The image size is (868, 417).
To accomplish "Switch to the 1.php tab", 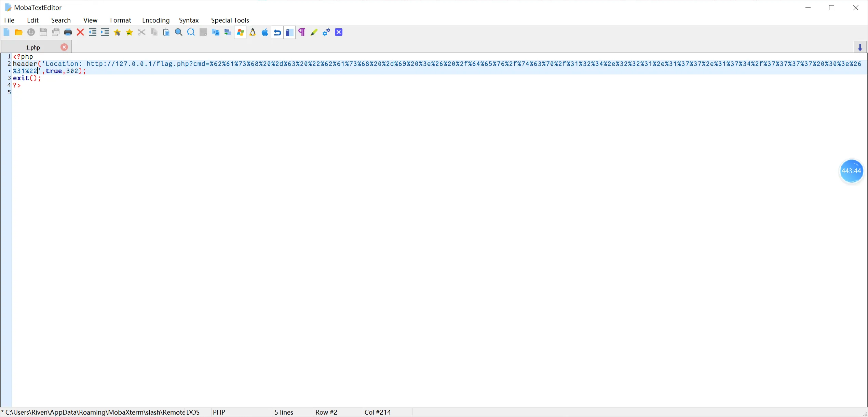I will click(x=33, y=47).
